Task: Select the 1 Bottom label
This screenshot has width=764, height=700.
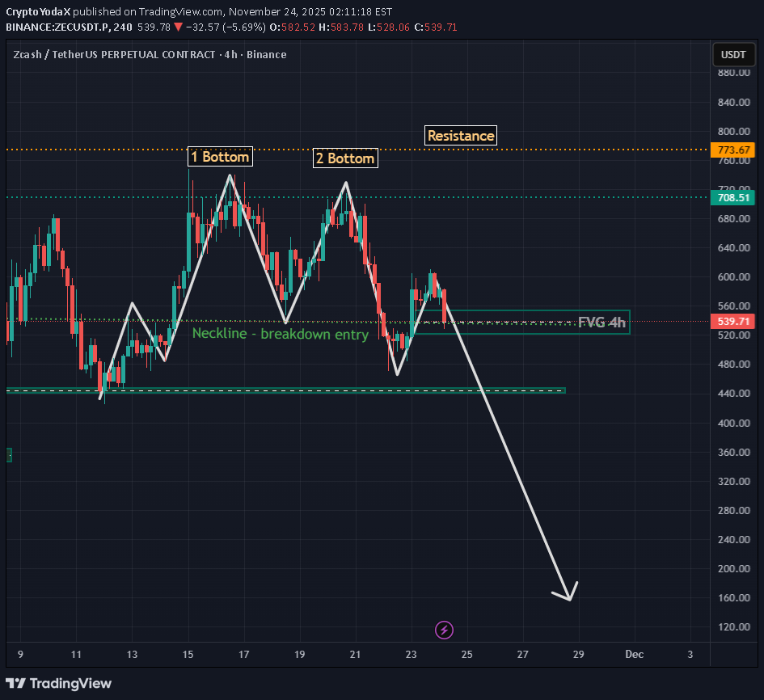Action: [220, 155]
